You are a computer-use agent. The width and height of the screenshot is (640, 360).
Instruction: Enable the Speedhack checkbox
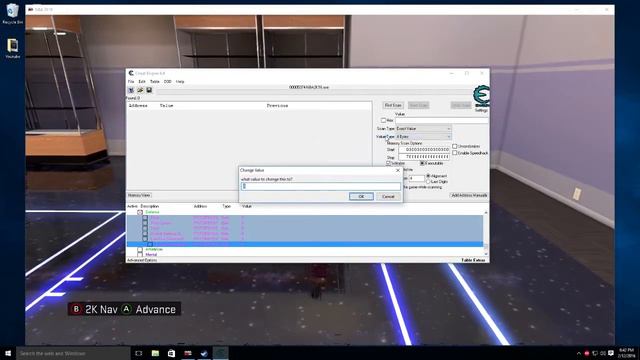(455, 153)
